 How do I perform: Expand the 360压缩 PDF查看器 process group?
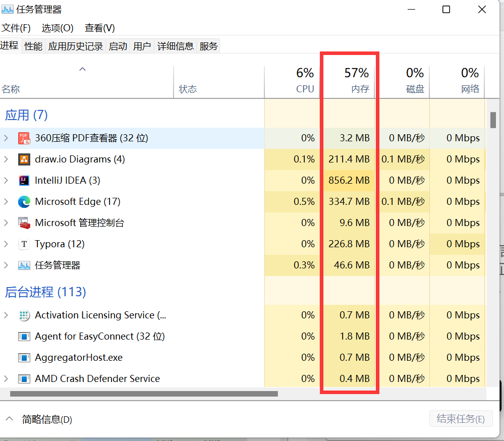6,138
